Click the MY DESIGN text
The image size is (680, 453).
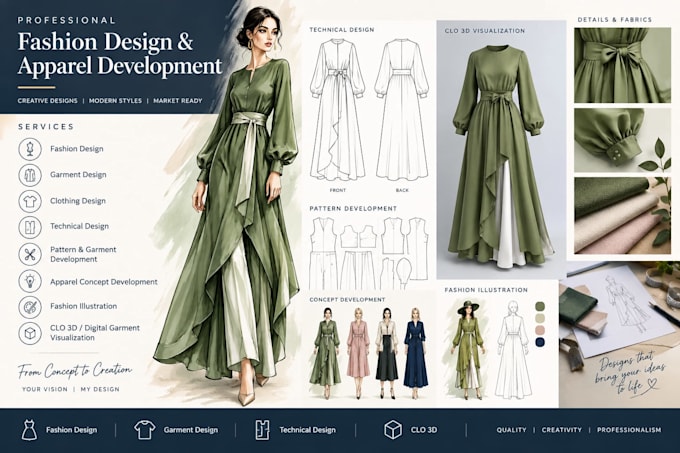(x=100, y=389)
